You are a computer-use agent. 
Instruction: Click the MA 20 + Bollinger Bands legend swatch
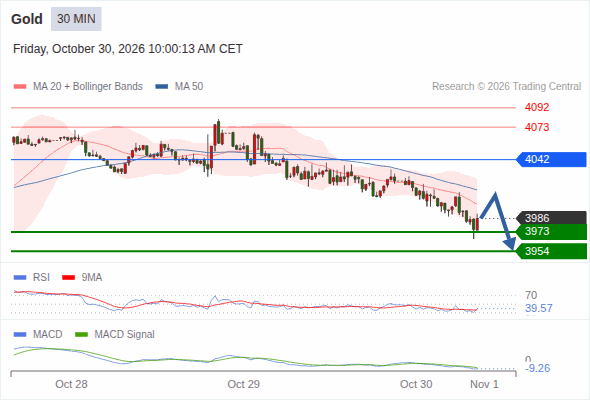coord(20,87)
